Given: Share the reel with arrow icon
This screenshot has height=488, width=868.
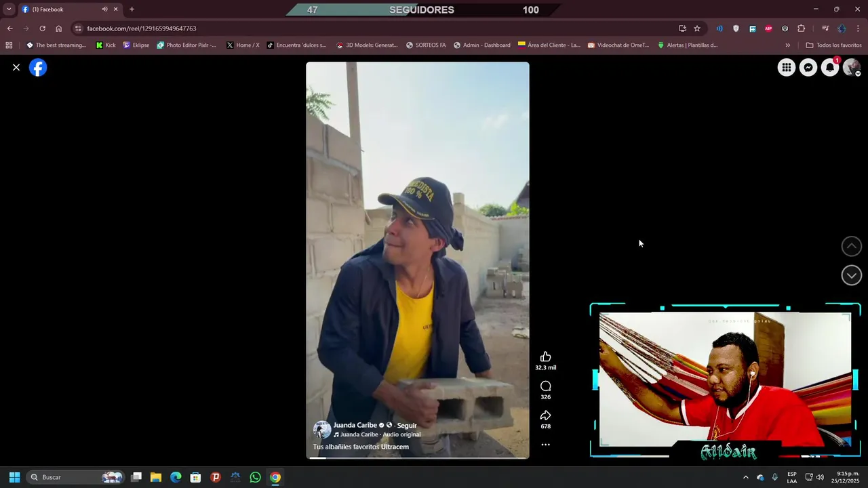Looking at the screenshot, I should [545, 415].
